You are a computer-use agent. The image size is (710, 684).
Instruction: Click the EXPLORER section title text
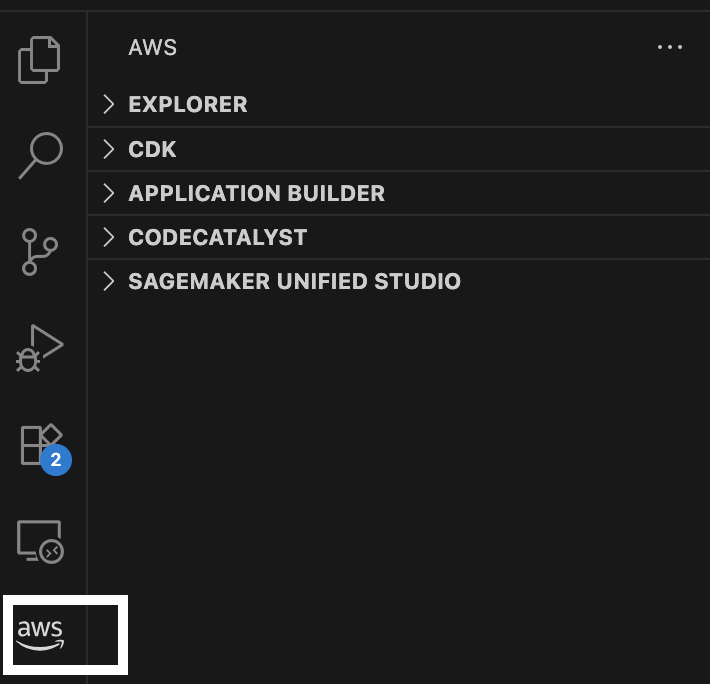tap(188, 104)
